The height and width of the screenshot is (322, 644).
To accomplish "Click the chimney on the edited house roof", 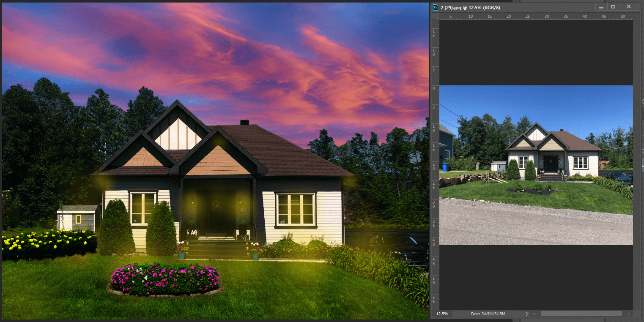I will click(244, 123).
